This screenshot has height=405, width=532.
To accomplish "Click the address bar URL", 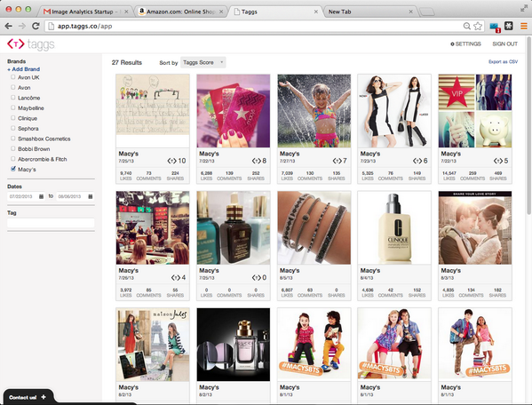I will click(x=85, y=26).
